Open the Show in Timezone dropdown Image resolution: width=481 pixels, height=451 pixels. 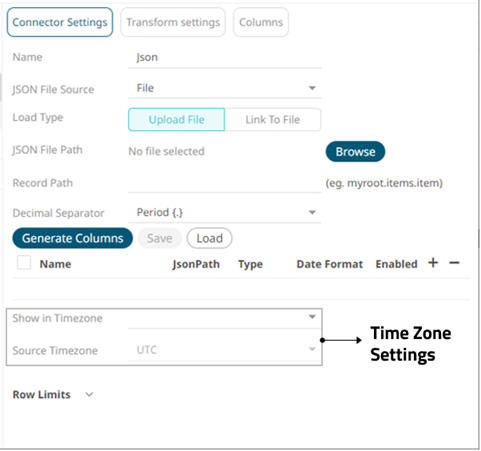point(224,318)
